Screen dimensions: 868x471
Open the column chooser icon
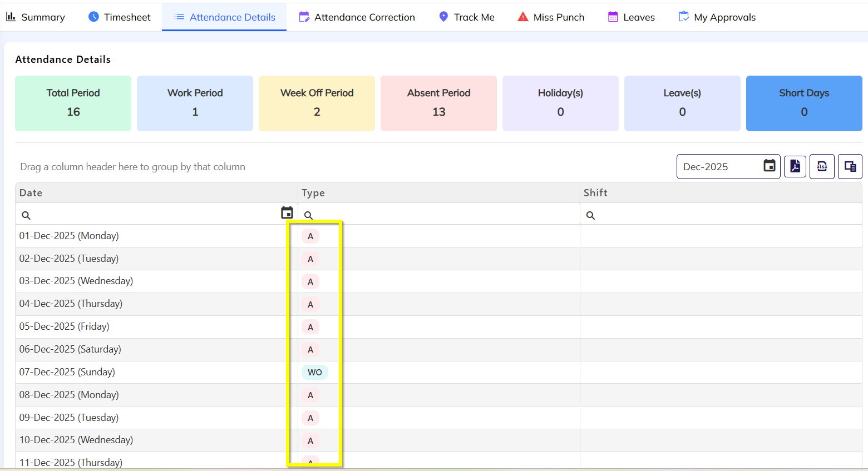coord(850,166)
